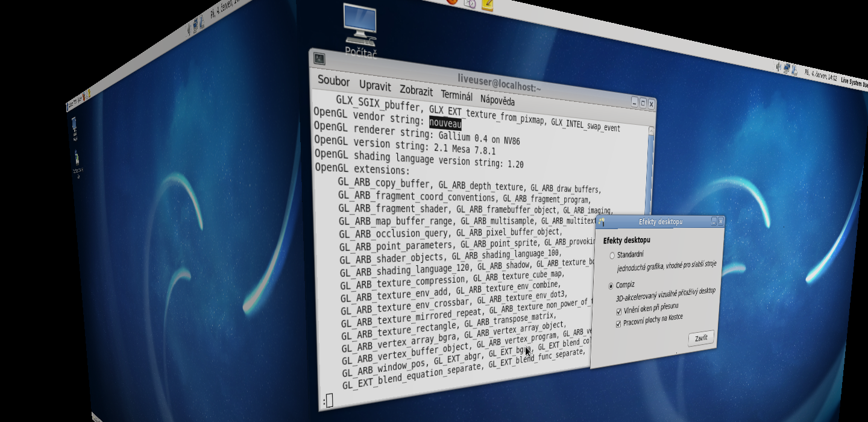Open volume control on the right cube face
The height and width of the screenshot is (422, 868).
point(779,67)
